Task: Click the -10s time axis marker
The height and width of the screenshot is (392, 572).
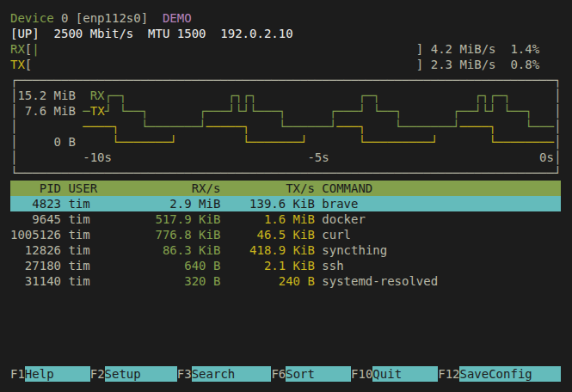Action: (97, 157)
